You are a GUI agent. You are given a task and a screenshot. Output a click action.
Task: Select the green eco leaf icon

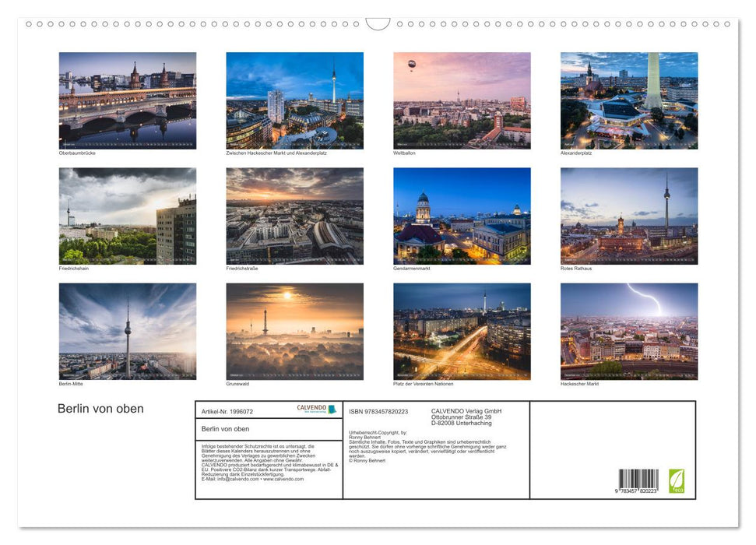tap(677, 481)
